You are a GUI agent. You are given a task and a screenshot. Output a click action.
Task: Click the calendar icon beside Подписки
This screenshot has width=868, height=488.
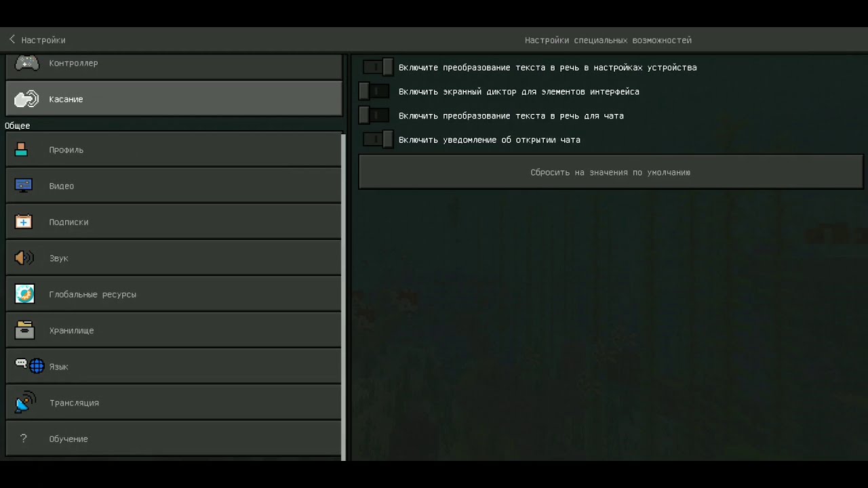point(24,222)
